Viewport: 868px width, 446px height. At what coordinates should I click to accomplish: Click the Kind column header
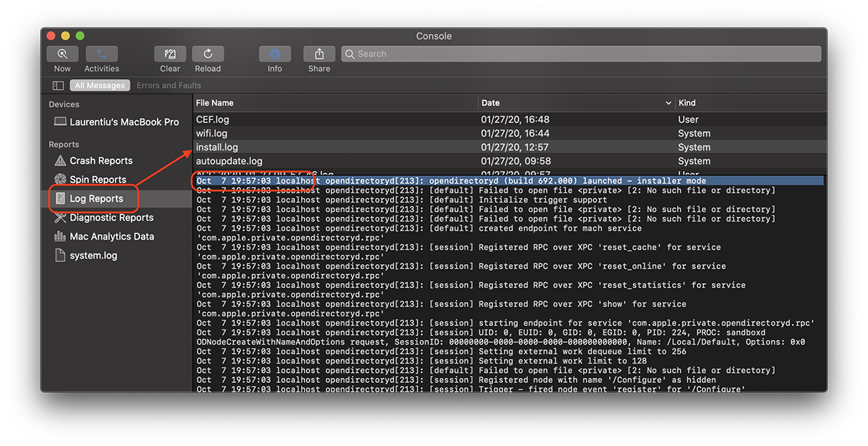687,103
